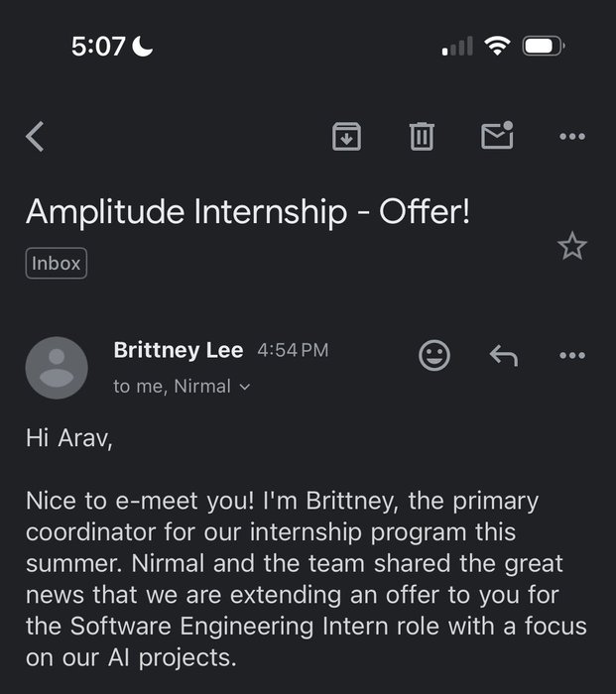
Task: Mark the email as unread
Action: pyautogui.click(x=497, y=135)
